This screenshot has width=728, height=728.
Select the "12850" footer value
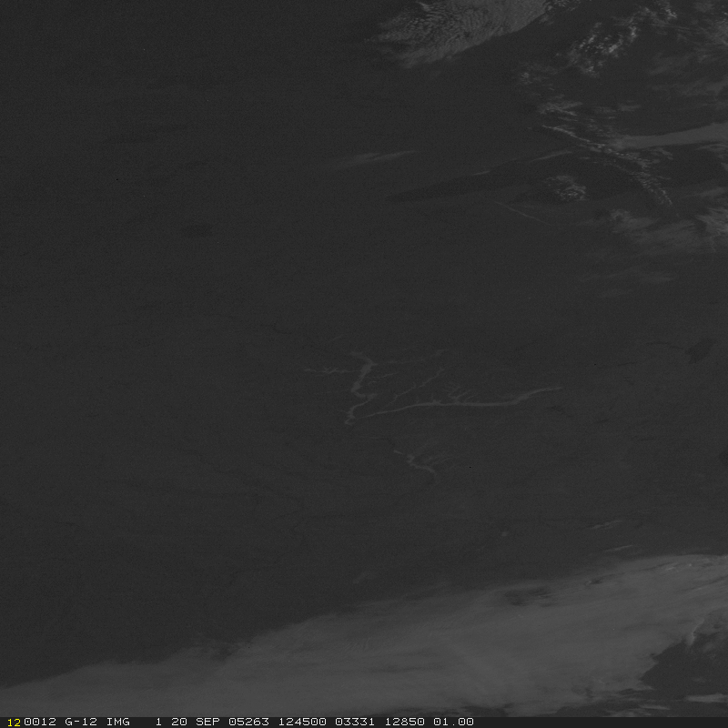(404, 722)
